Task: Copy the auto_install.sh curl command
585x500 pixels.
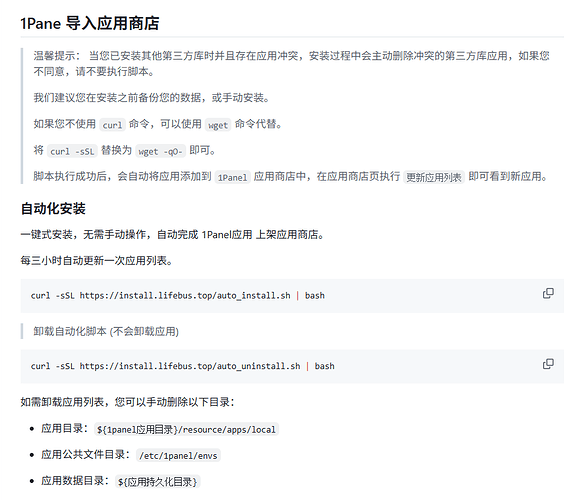Action: click(x=548, y=293)
